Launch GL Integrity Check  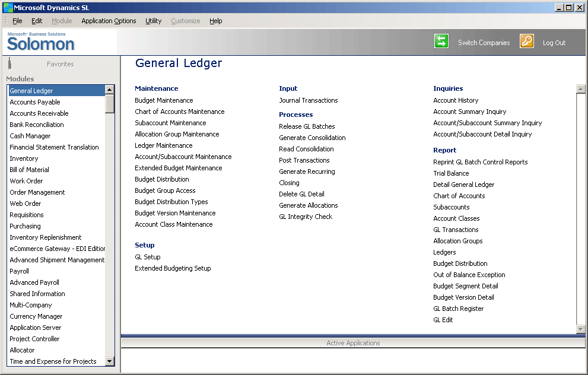[x=306, y=217]
